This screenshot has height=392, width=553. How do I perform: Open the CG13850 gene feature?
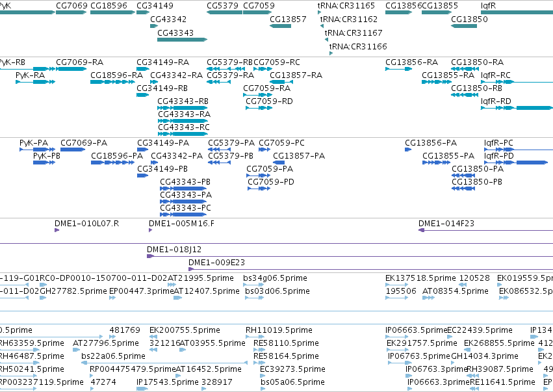point(464,26)
